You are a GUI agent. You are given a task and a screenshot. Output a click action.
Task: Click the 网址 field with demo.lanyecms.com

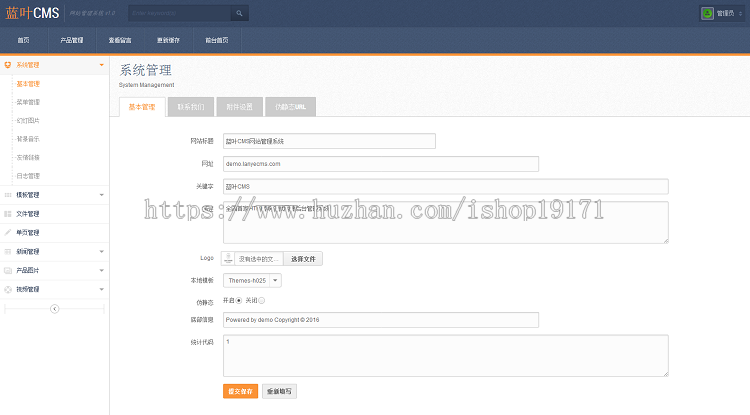click(381, 164)
